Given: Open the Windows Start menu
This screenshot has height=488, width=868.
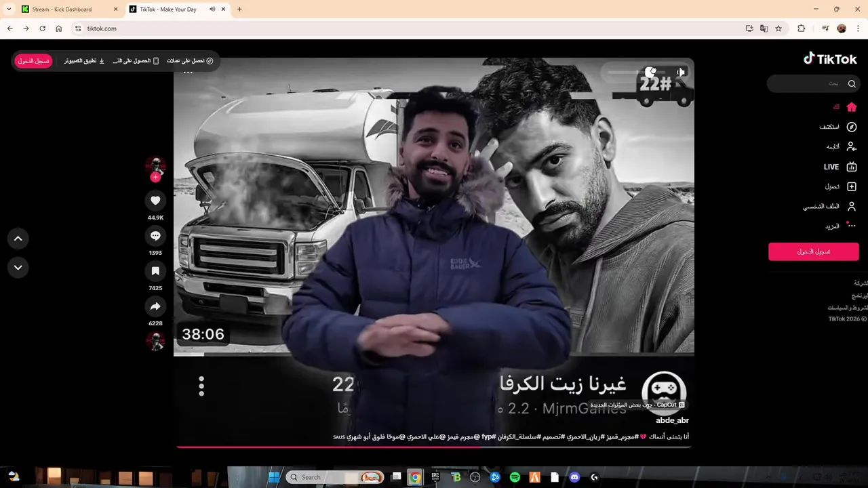Looking at the screenshot, I should [274, 477].
